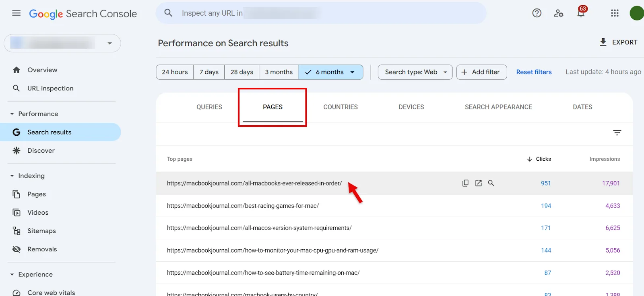644x296 pixels.
Task: Open Search results in the sidebar
Action: (60, 132)
